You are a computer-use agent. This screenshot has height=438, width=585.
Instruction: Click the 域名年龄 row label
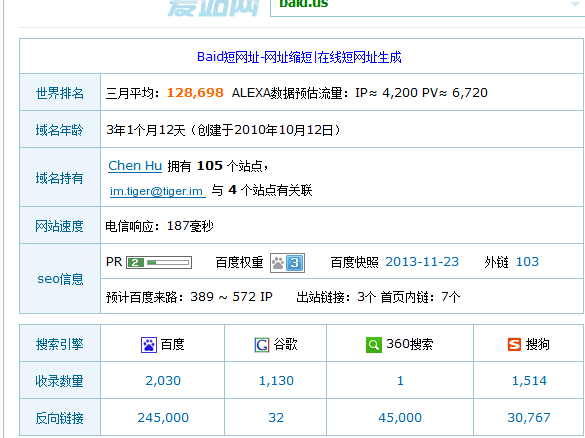tap(60, 130)
